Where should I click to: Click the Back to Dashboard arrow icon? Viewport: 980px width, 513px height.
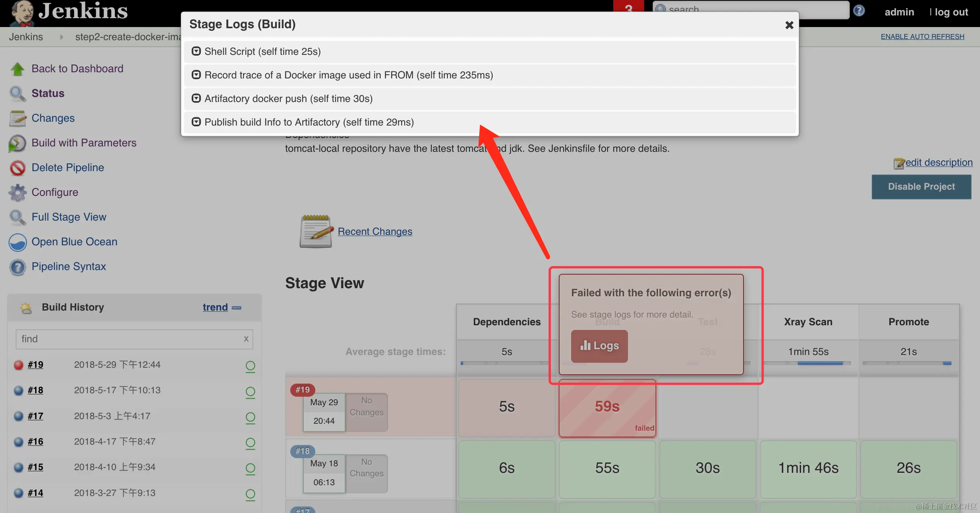click(x=17, y=69)
